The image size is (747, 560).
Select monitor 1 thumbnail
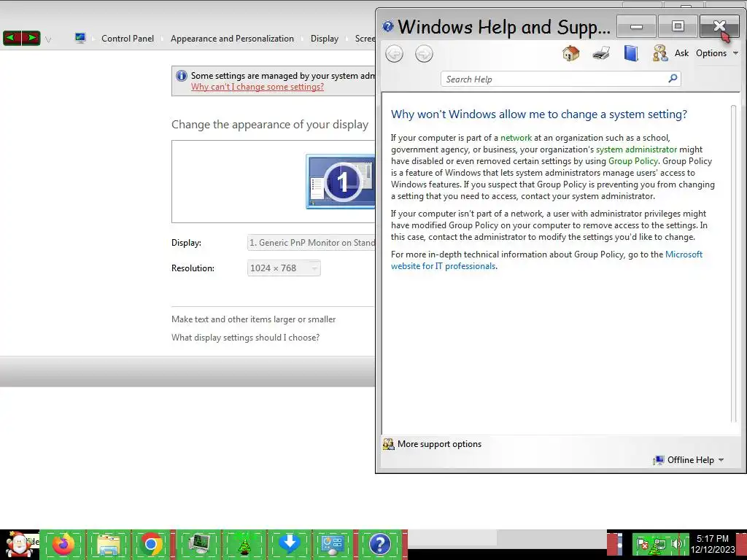[341, 182]
